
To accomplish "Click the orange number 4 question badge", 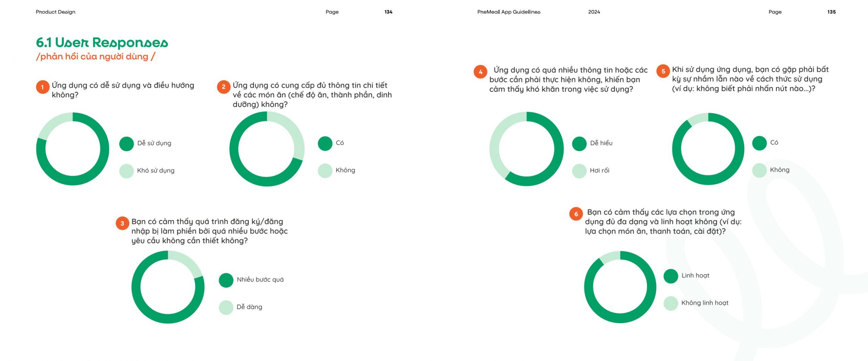I will click(480, 72).
